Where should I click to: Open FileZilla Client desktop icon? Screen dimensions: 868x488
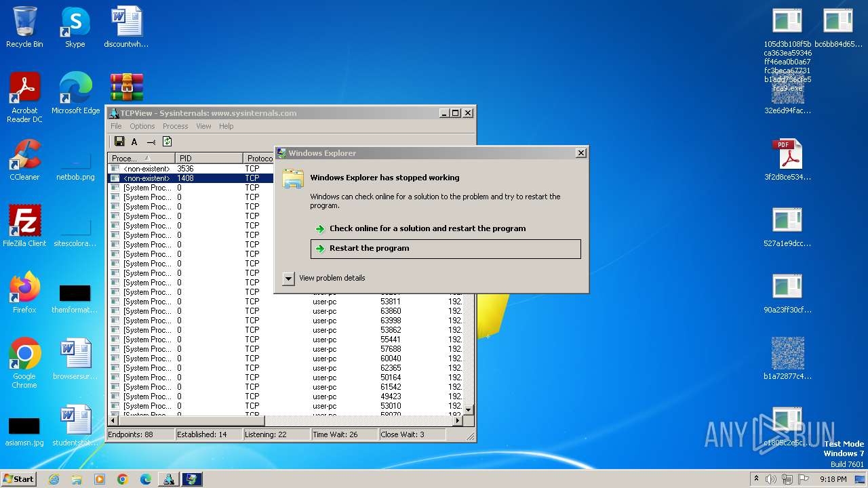(x=24, y=226)
